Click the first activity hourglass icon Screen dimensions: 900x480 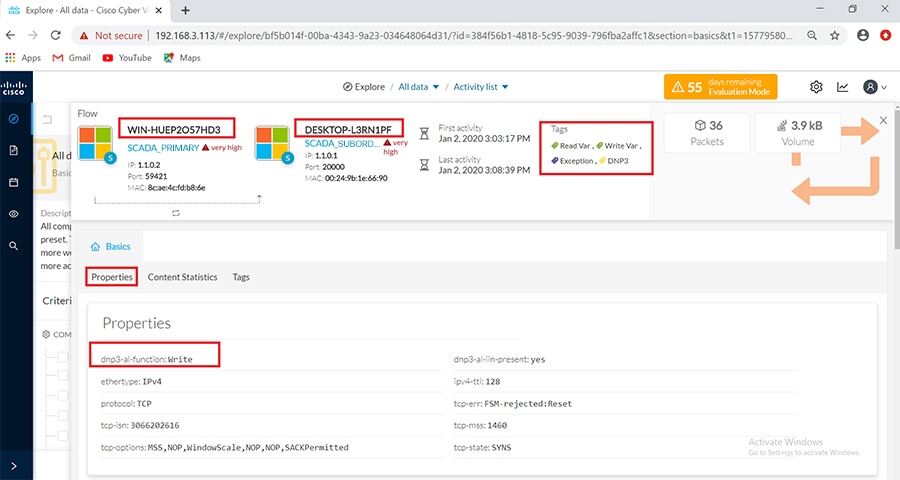coord(424,133)
